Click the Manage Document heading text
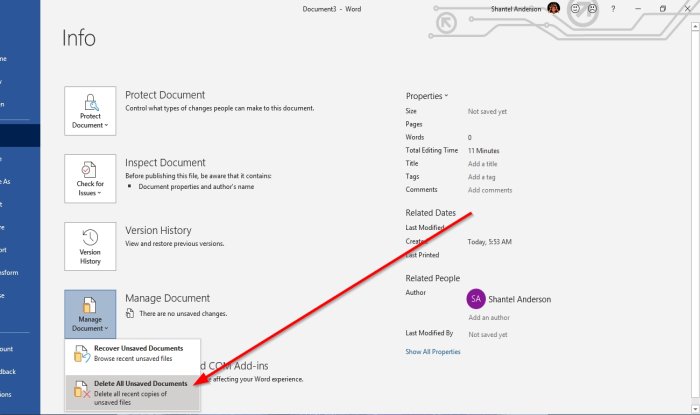This screenshot has height=415, width=700. pyautogui.click(x=167, y=298)
